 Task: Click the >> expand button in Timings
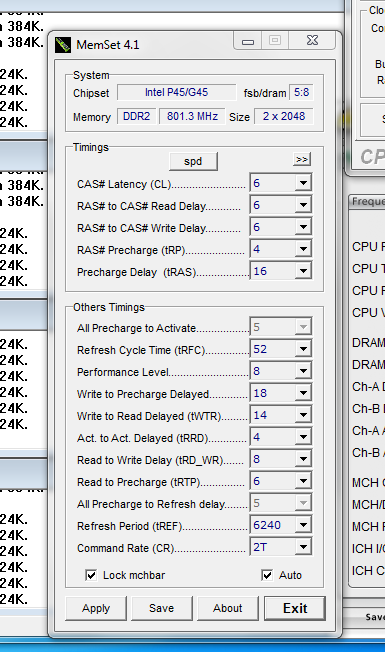(302, 159)
